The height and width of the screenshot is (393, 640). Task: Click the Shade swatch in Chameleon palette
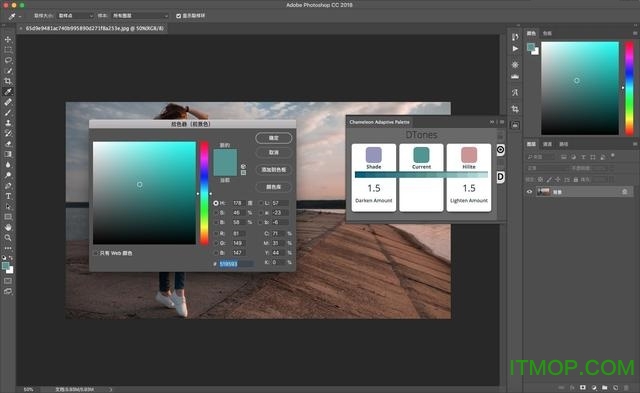[x=373, y=155]
